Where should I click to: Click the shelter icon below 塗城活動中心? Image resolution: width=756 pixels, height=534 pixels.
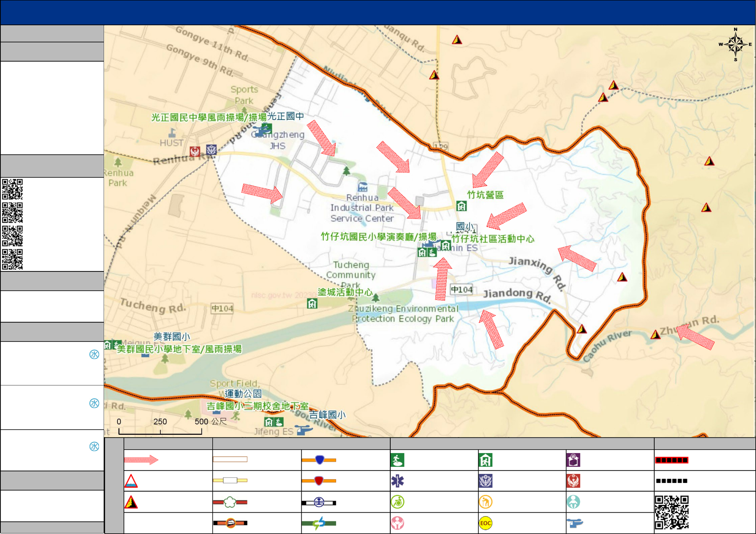[312, 303]
